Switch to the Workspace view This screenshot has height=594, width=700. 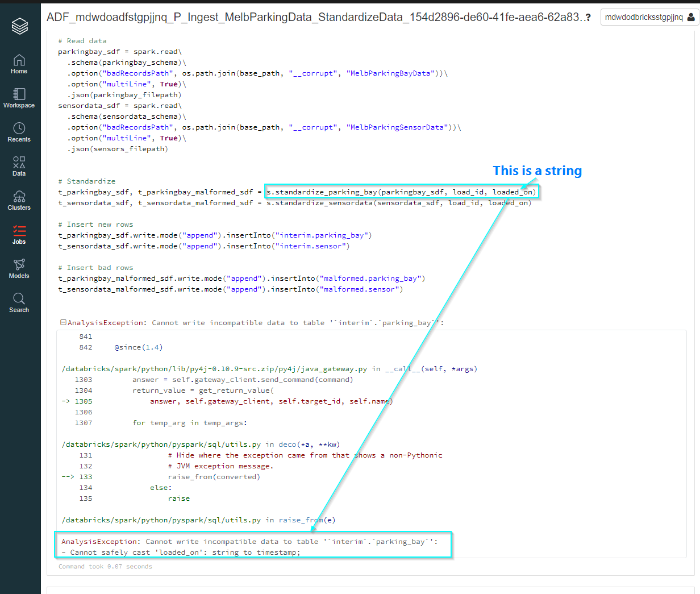(19, 98)
